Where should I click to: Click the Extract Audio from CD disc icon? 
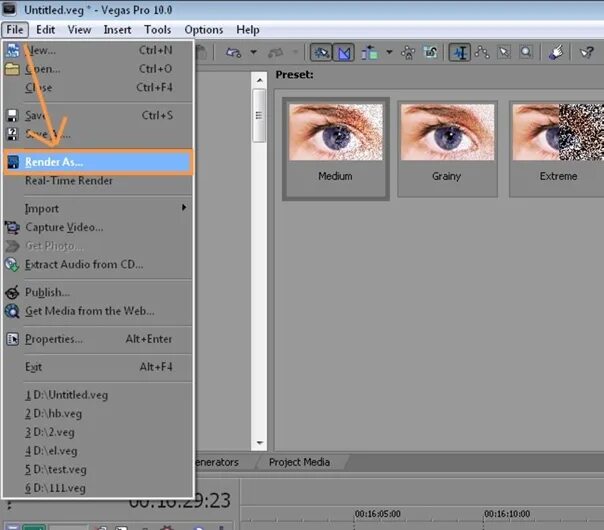(12, 265)
